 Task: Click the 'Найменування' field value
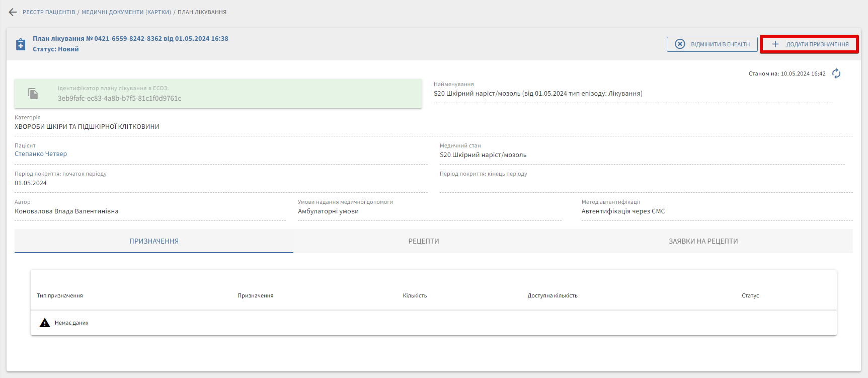tap(538, 94)
